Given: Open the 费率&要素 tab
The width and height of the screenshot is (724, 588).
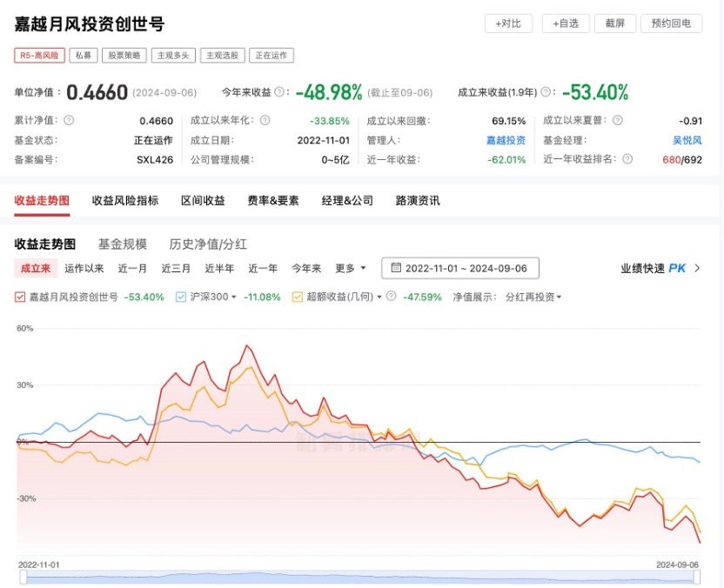Looking at the screenshot, I should click(x=273, y=200).
